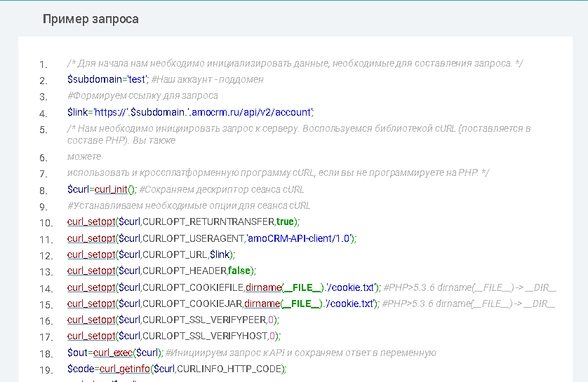588x382 pixels.
Task: Click comment '#Сохраняем дескриптор сеанса cURL'
Action: 222,189
